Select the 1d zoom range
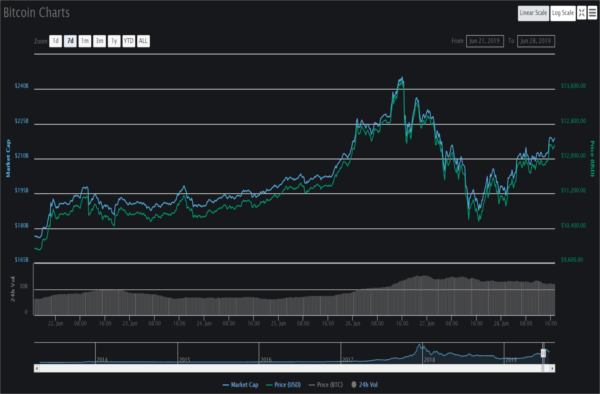 coord(55,41)
